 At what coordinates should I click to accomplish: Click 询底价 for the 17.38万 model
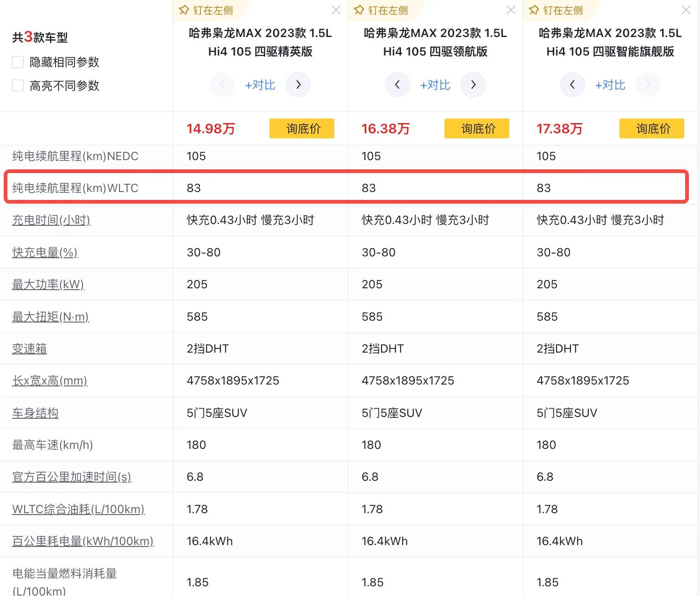click(x=652, y=129)
